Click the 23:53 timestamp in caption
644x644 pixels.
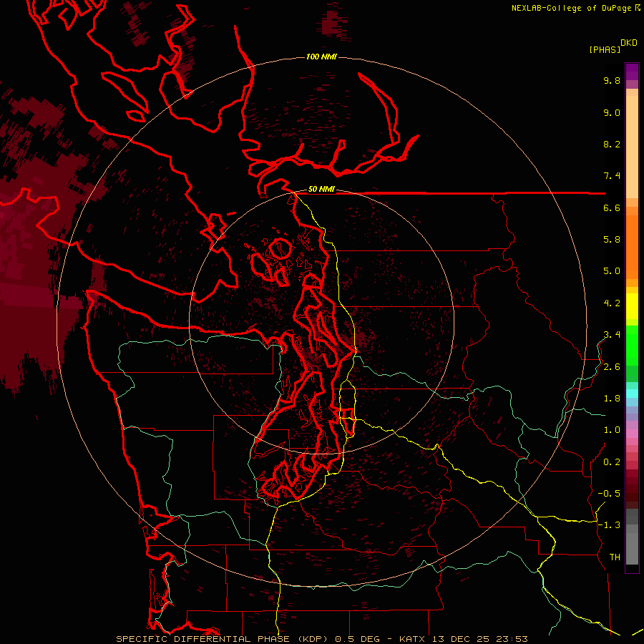coord(512,639)
